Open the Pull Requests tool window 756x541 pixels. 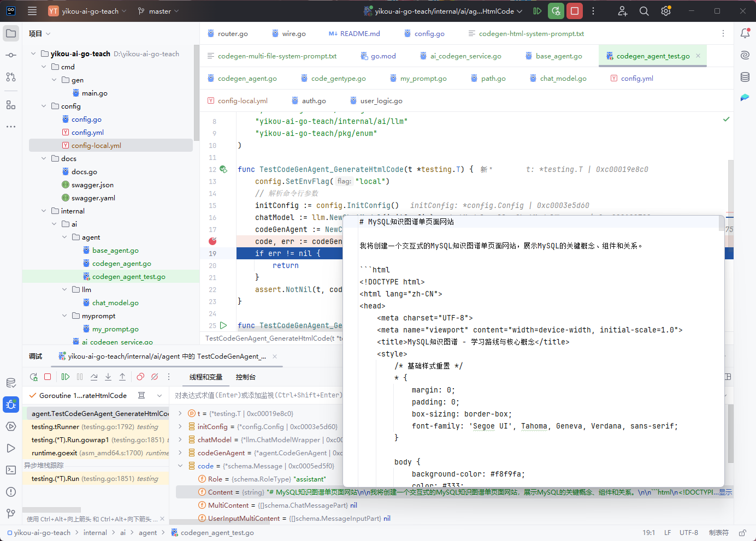11,77
